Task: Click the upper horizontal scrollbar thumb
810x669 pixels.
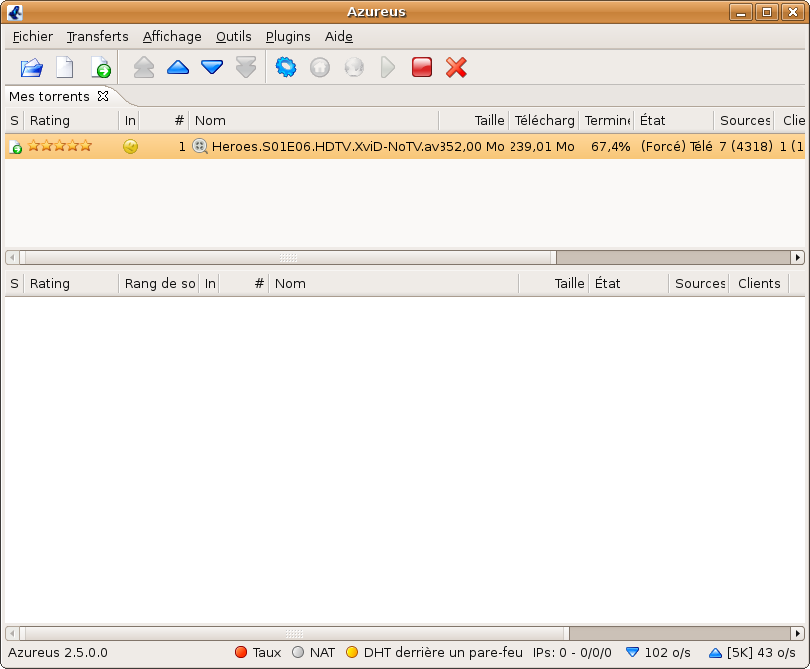Action: point(288,257)
